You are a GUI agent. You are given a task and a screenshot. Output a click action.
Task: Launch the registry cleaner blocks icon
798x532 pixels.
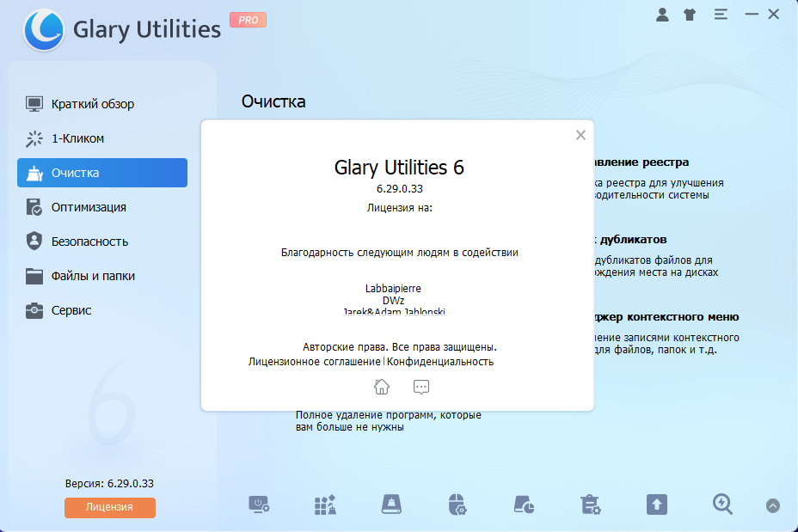click(x=325, y=505)
